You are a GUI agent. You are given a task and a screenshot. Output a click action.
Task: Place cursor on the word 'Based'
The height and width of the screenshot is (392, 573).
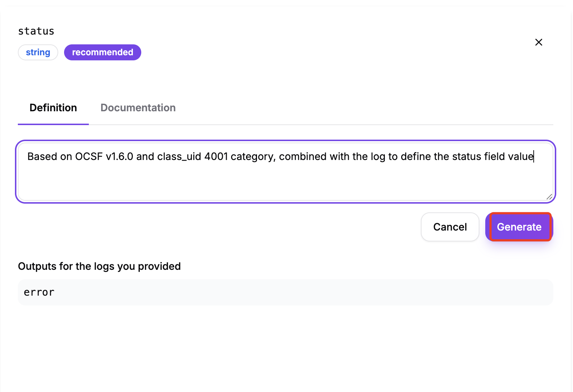(42, 157)
